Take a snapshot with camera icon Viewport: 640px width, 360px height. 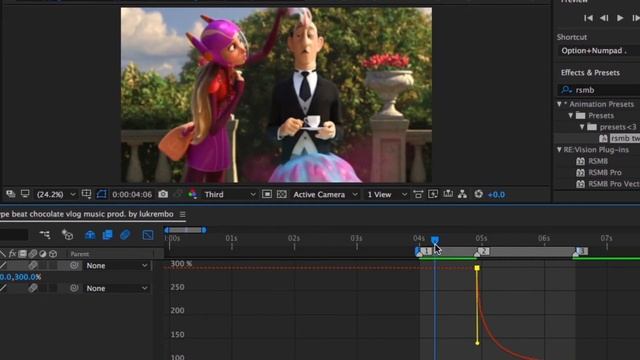pos(163,194)
